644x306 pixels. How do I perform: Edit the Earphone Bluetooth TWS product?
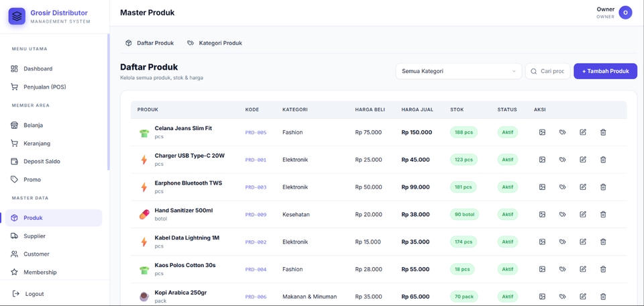coord(583,187)
